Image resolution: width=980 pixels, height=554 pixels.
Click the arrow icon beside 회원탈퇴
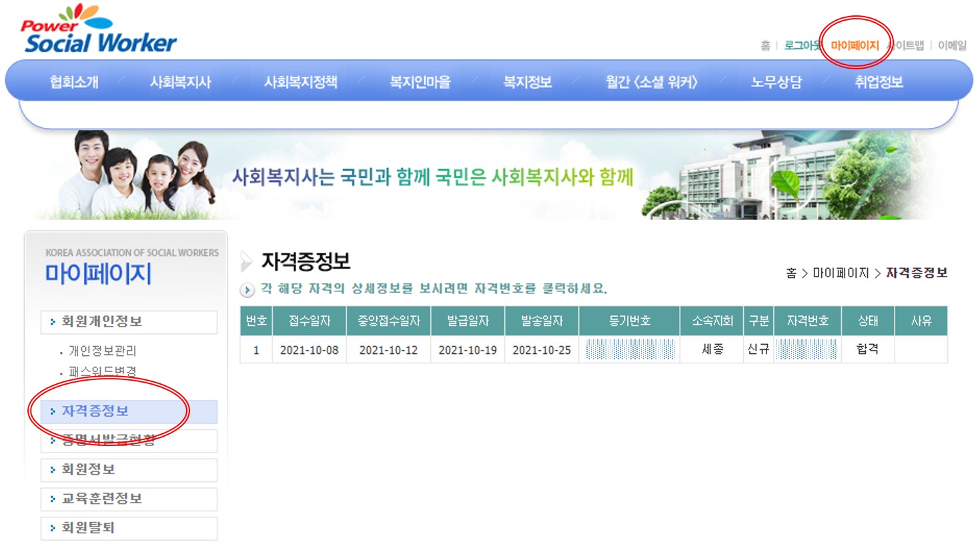(53, 529)
